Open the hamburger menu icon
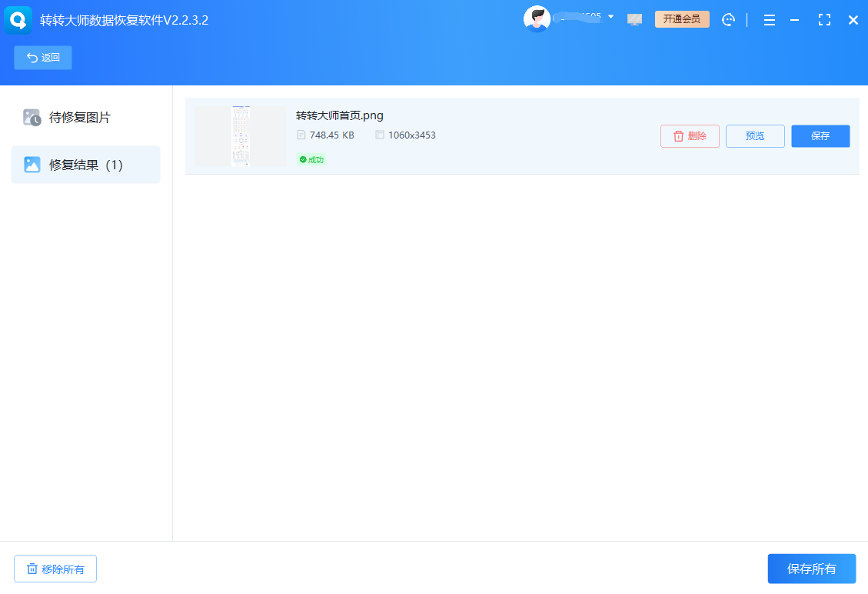The image size is (868, 594). click(x=769, y=19)
